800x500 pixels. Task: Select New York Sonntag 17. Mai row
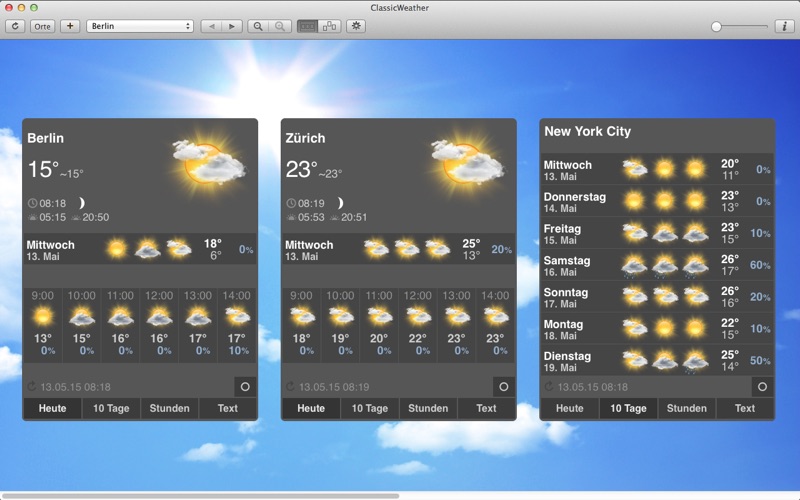click(x=657, y=297)
